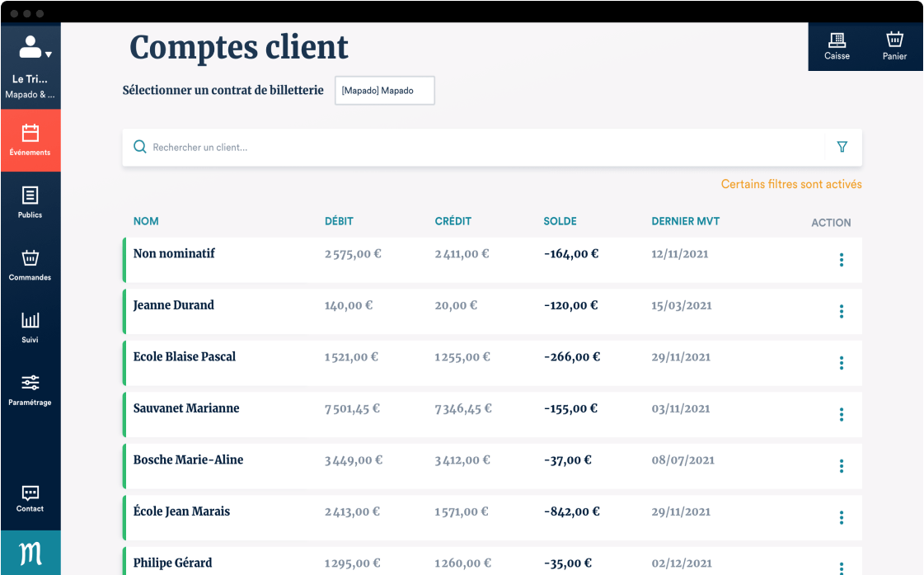Click the Certains filtres sont activés link
This screenshot has height=575, width=924.
[790, 184]
